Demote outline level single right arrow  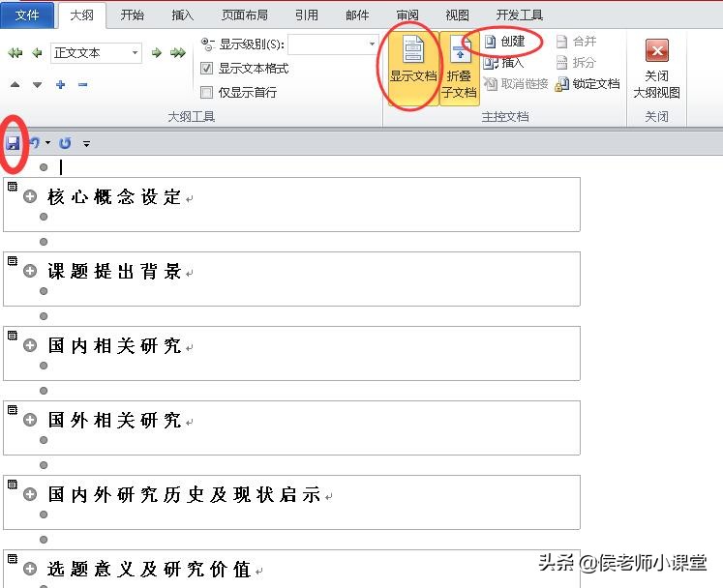pos(157,53)
